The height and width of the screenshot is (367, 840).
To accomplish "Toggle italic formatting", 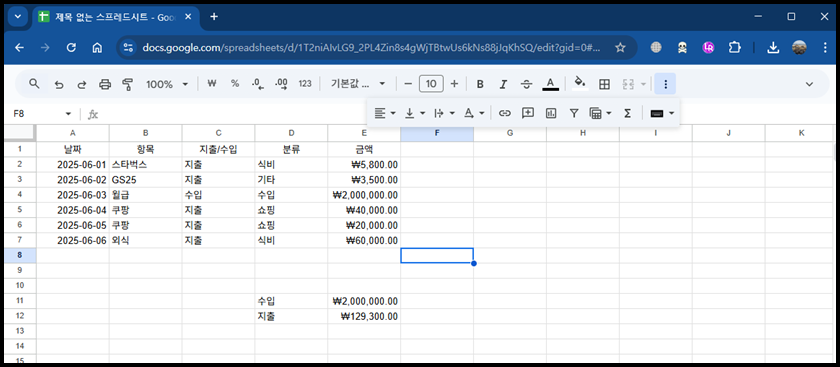I will click(503, 84).
